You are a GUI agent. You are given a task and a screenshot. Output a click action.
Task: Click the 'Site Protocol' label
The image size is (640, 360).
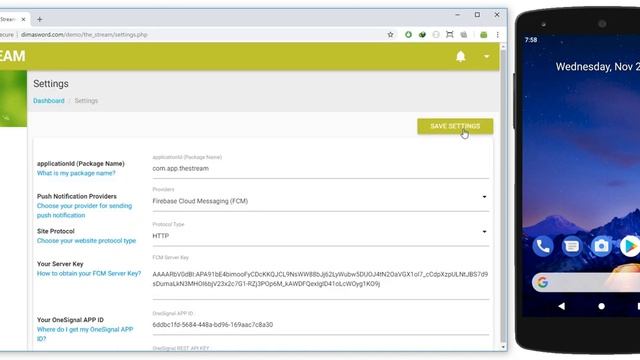coord(56,231)
